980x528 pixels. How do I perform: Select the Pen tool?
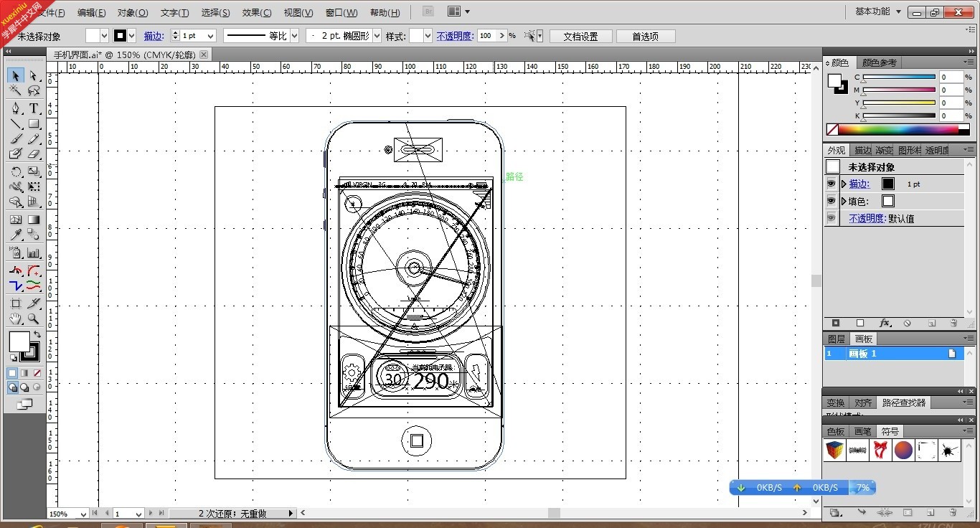(x=16, y=108)
